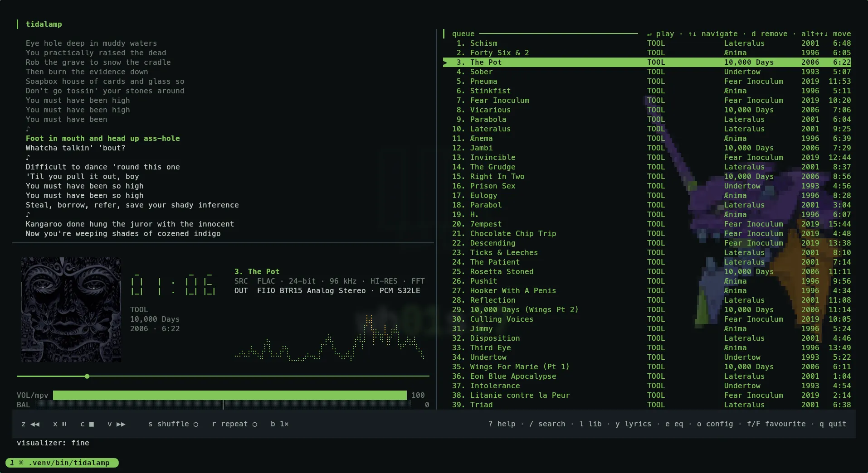The image size is (868, 473).
Task: Adjust the VOL/mpv volume bar
Action: tap(230, 396)
